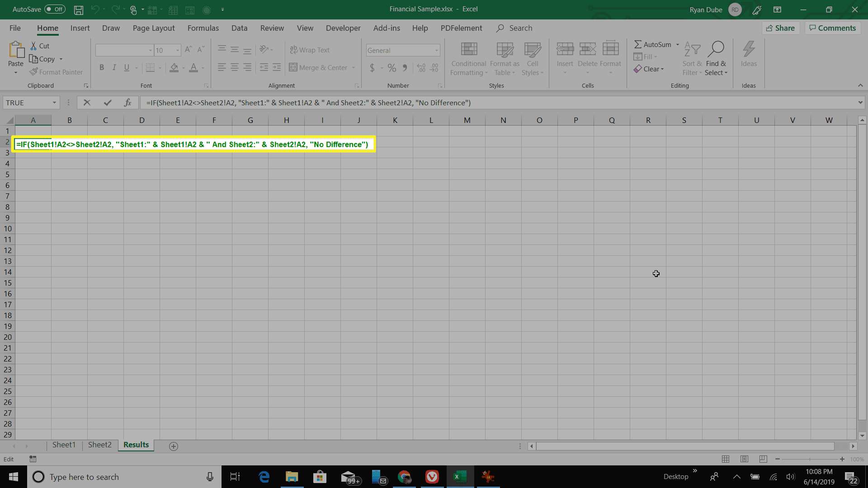Viewport: 868px width, 488px height.
Task: Open Conditional Formatting menu
Action: tap(468, 58)
